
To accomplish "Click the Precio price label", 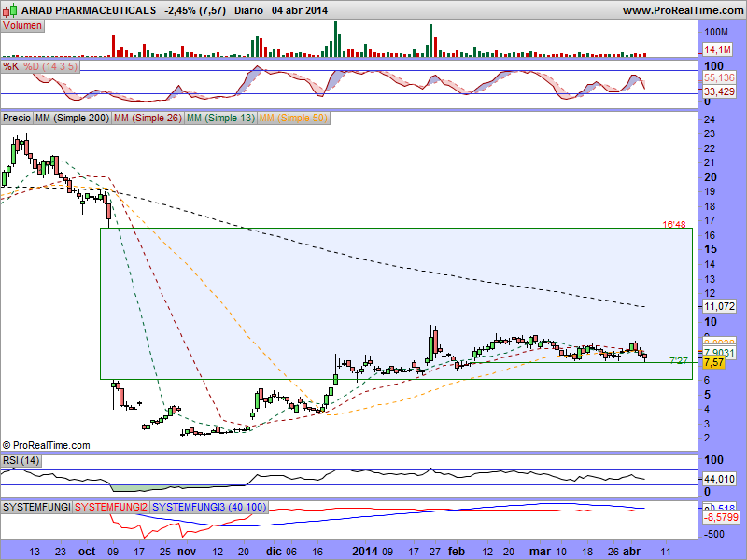I will tap(17, 118).
